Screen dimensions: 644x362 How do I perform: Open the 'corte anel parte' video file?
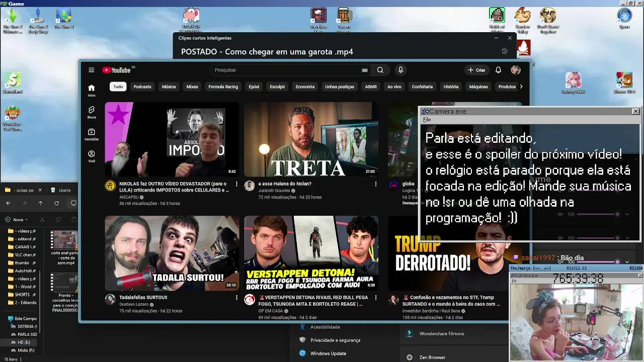click(x=64, y=247)
